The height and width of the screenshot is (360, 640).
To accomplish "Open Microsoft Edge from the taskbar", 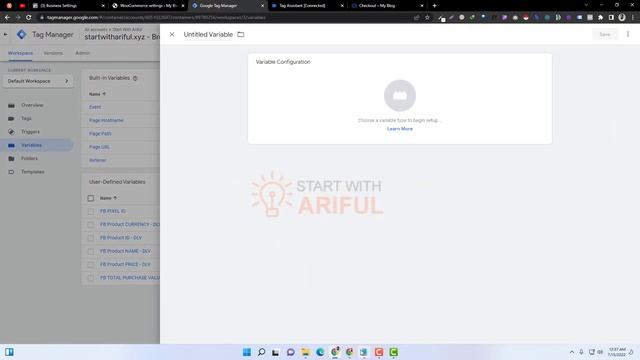I will click(x=320, y=352).
